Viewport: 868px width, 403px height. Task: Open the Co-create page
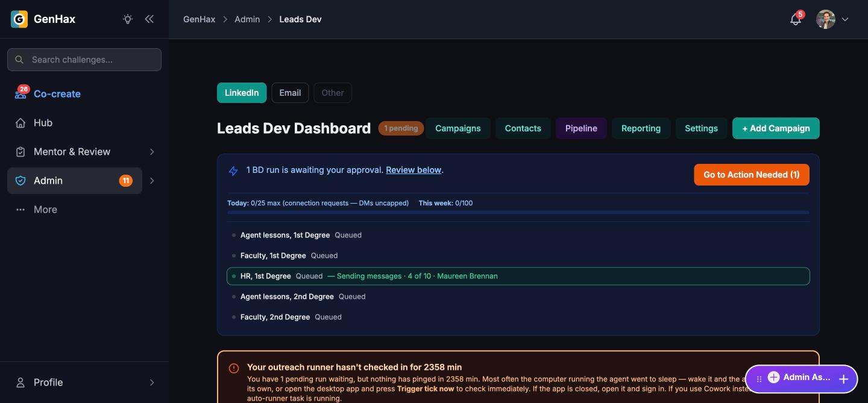[57, 94]
